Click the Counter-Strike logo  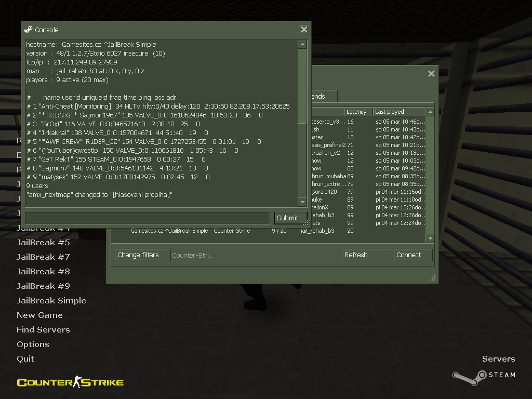70,382
